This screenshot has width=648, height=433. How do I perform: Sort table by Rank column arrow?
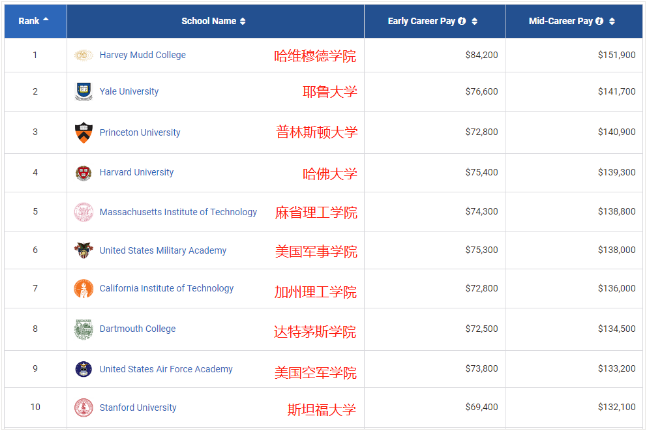click(x=46, y=20)
